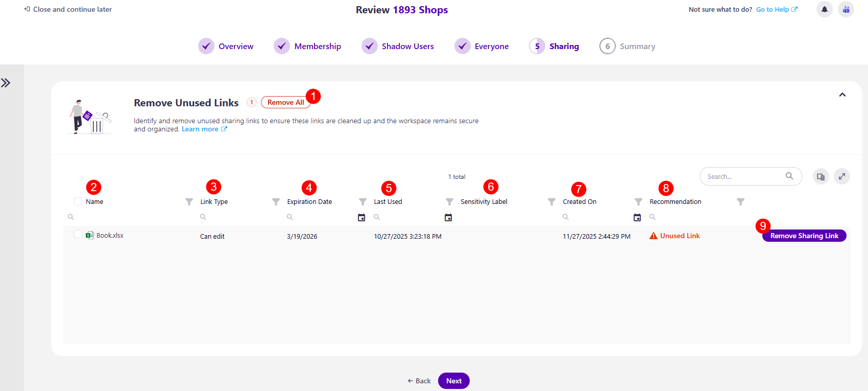Viewport: 868px width, 391px height.
Task: Sort by Expiration Date column header
Action: pos(309,202)
